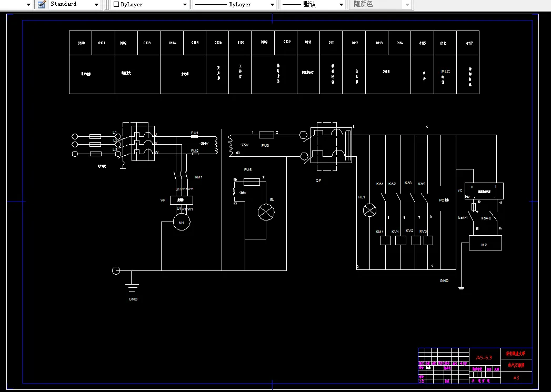Click the ~36V transformer label

(x=243, y=193)
